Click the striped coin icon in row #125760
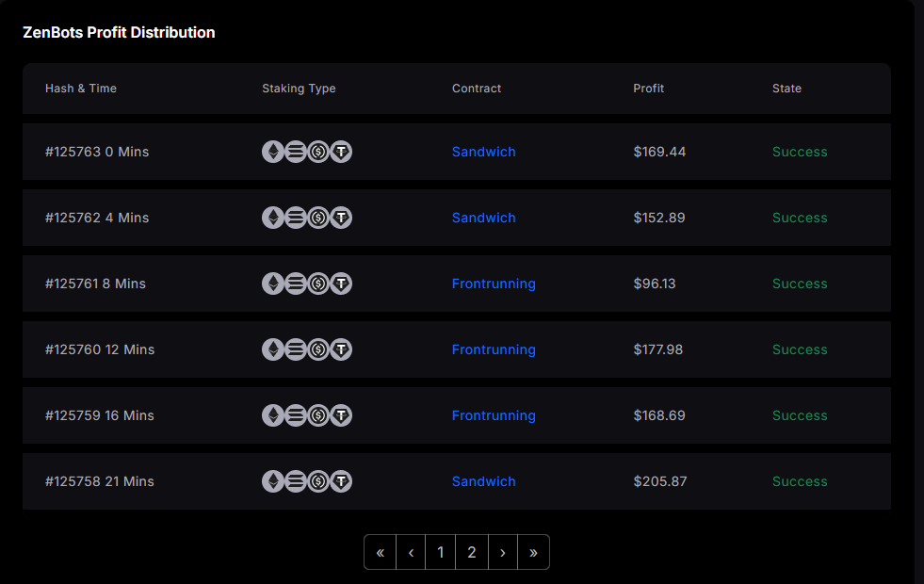 click(x=296, y=349)
